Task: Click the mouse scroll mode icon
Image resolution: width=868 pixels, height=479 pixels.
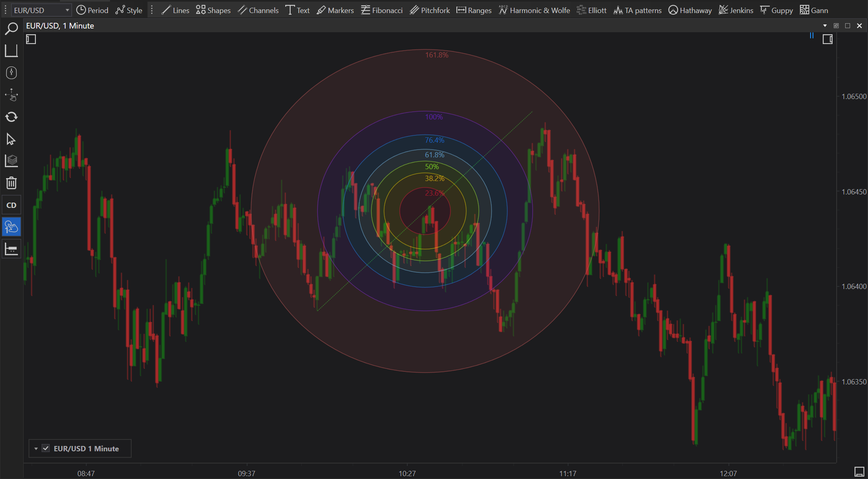Action: pyautogui.click(x=11, y=73)
